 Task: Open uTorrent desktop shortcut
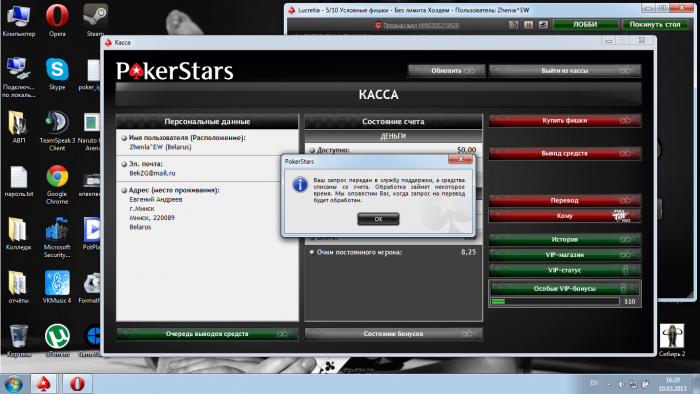[57, 340]
